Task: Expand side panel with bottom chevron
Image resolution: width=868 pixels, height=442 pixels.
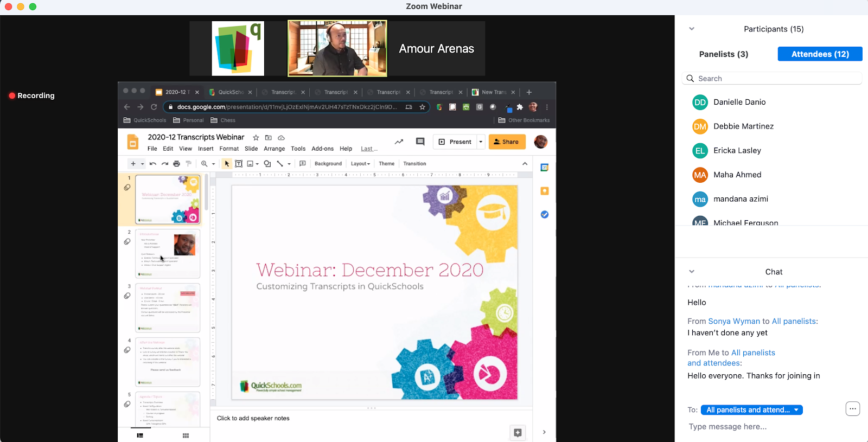Action: point(544,432)
